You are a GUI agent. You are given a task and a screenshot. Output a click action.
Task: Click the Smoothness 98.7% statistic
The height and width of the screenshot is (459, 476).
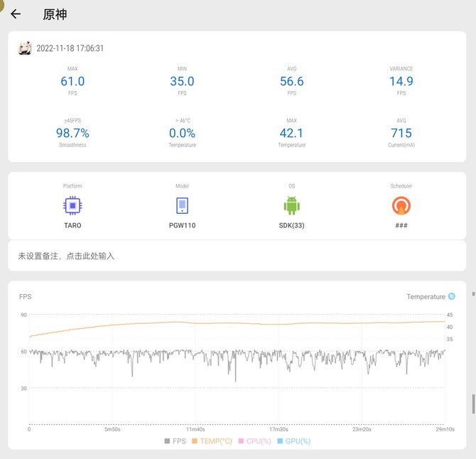[x=72, y=133]
